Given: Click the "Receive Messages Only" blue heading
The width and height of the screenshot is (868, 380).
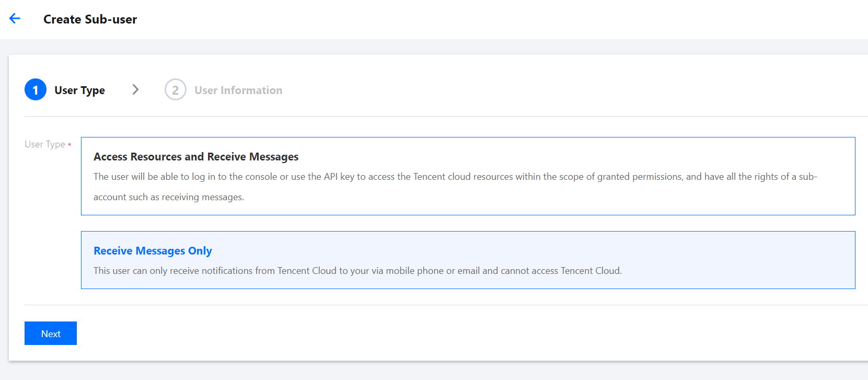Looking at the screenshot, I should (x=153, y=251).
